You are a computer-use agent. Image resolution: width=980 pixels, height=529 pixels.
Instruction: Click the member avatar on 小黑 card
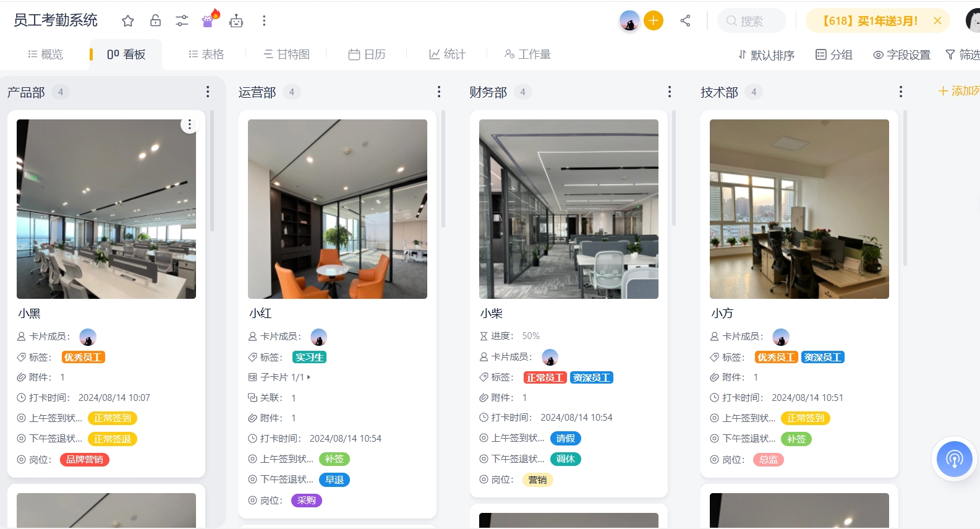tap(88, 337)
